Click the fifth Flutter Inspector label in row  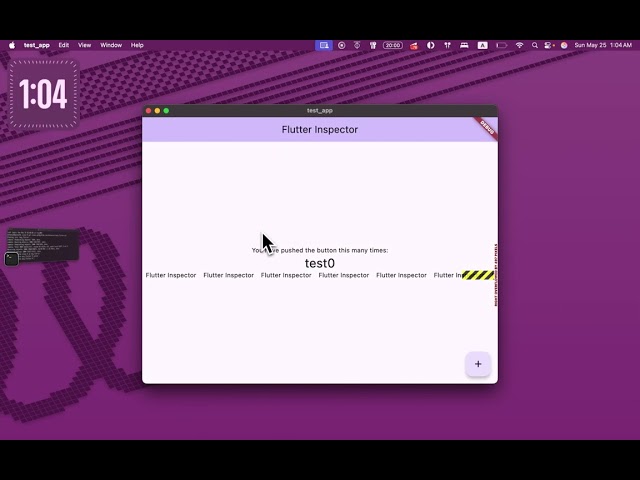401,276
